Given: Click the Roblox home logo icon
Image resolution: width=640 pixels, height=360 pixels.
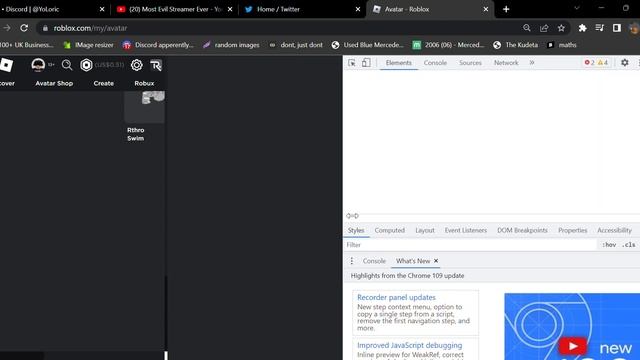Looking at the screenshot, I should (x=6, y=65).
